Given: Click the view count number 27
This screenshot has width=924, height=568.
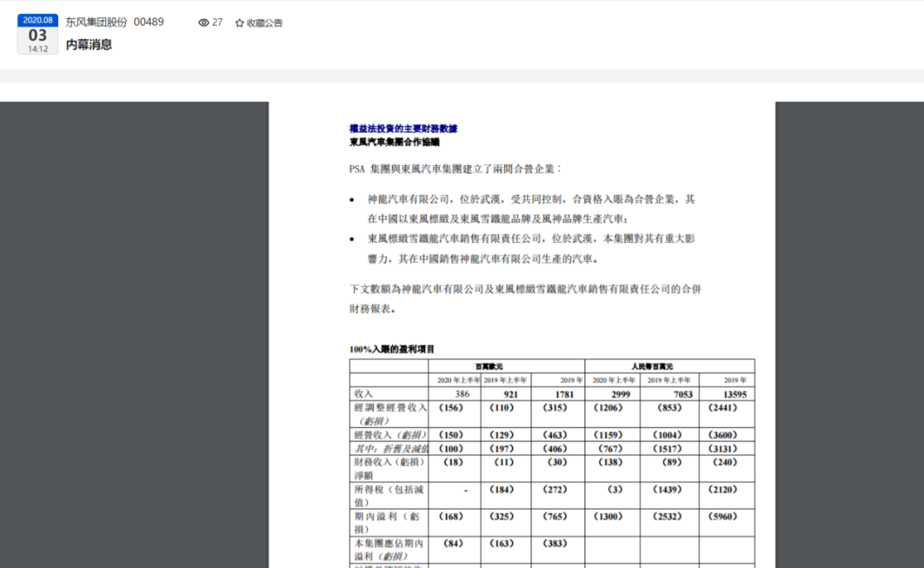Looking at the screenshot, I should click(217, 22).
